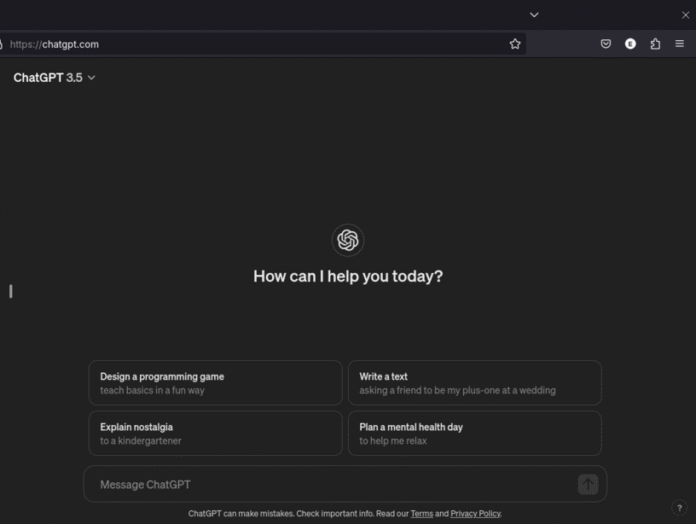Click the How can I help you today heading
Image resolution: width=696 pixels, height=524 pixels.
tap(348, 276)
